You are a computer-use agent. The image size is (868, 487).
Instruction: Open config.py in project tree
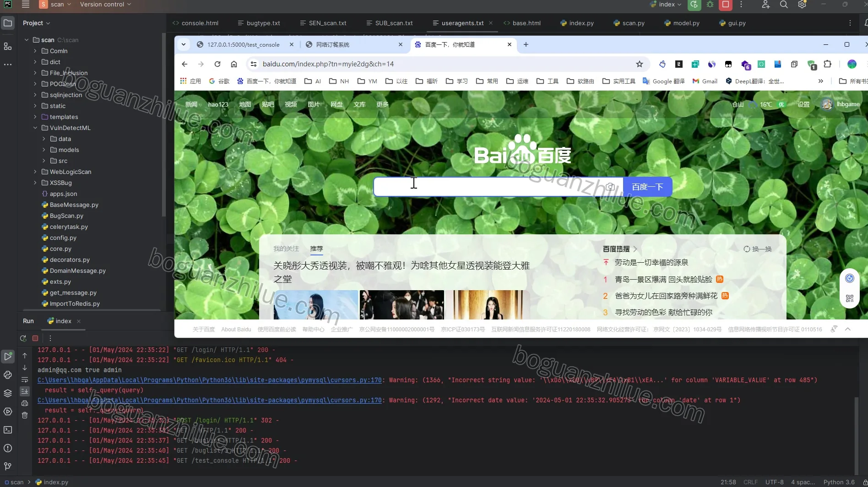pyautogui.click(x=63, y=238)
